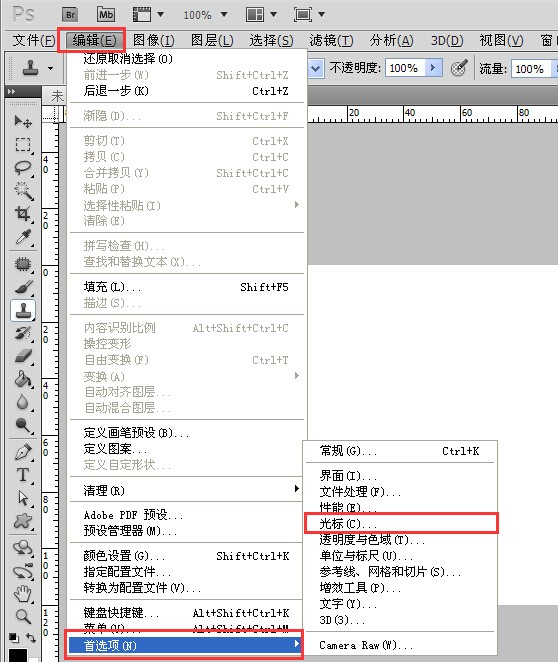Select the 3D Camera Rotate tool
This screenshot has height=662, width=558.
click(x=23, y=571)
